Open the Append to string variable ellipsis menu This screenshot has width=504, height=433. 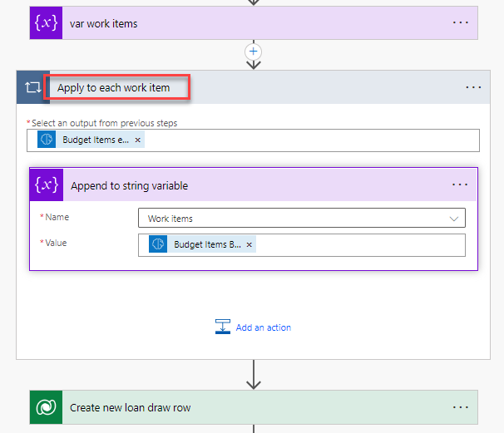[x=460, y=185]
